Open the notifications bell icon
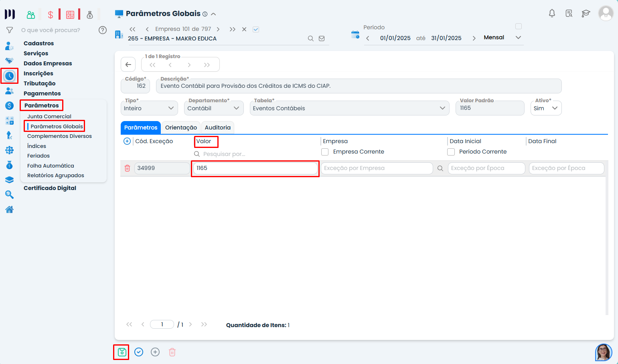Viewport: 618px width, 364px height. tap(552, 13)
